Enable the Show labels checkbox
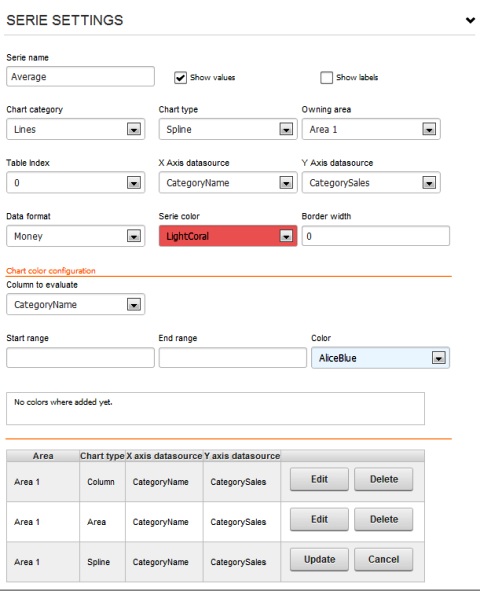The height and width of the screenshot is (591, 480). coord(326,78)
